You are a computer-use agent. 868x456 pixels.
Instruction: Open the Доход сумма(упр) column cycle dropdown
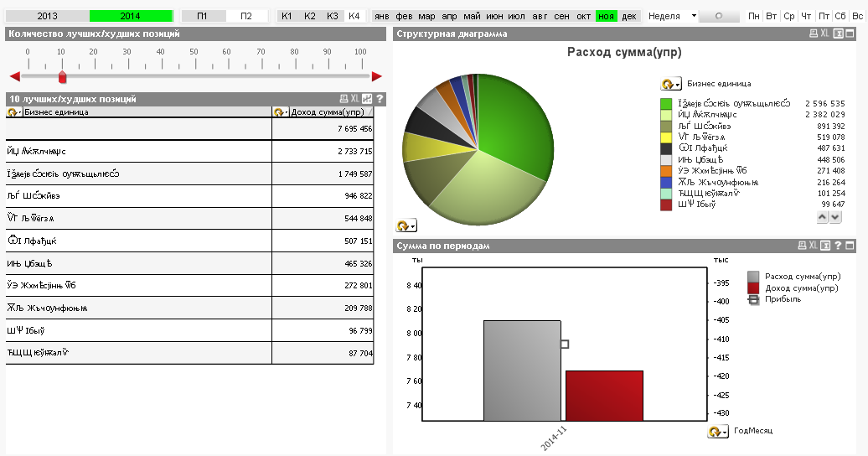tap(281, 112)
